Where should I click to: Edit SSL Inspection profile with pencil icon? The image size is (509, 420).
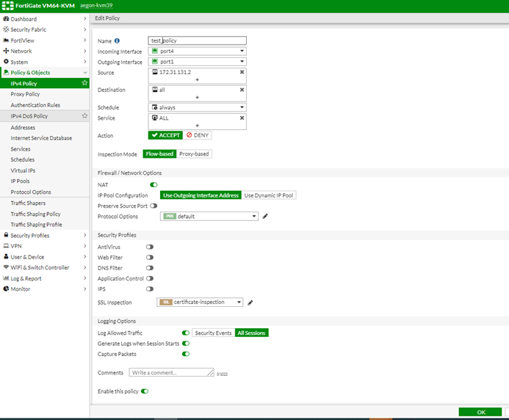coord(250,303)
